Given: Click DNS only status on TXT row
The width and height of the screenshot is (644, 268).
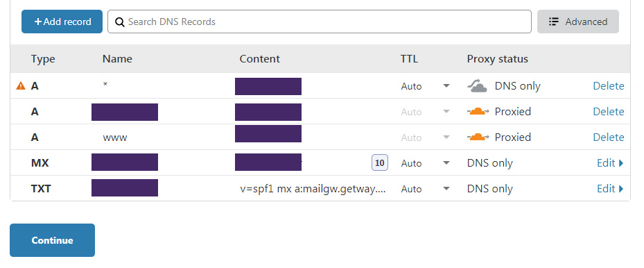Looking at the screenshot, I should click(489, 189).
